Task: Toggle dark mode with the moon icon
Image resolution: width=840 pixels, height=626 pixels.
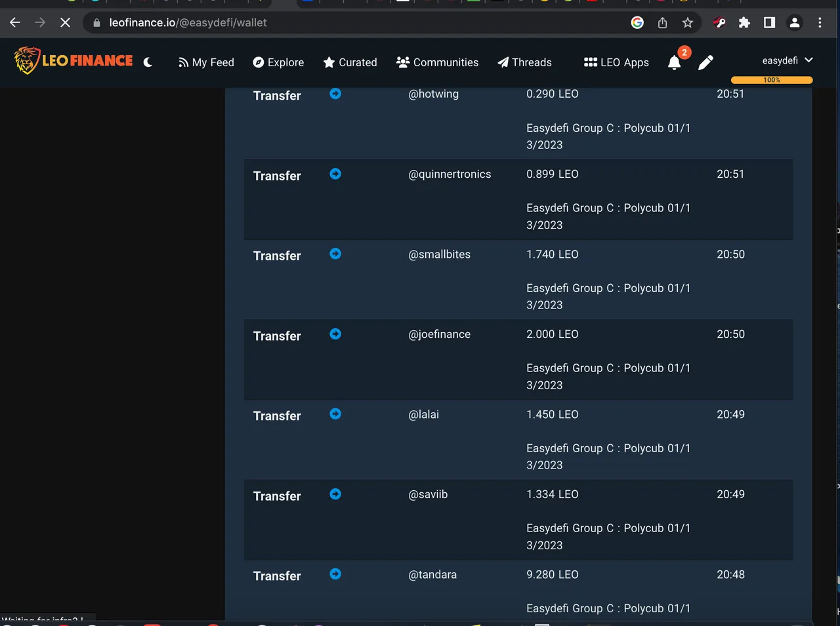Action: point(148,62)
